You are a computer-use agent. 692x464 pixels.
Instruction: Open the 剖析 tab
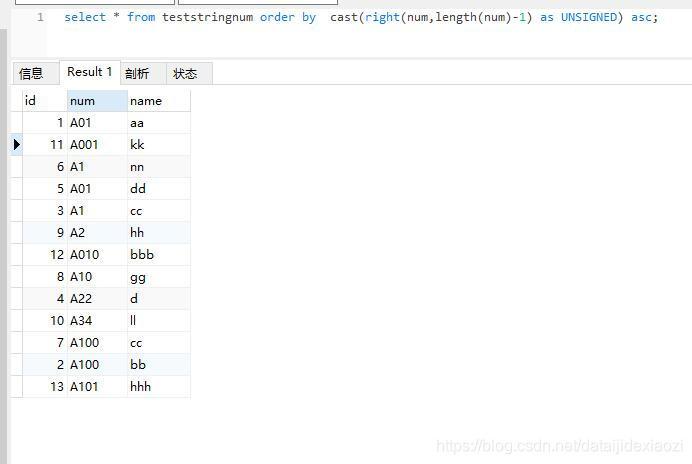pos(143,73)
